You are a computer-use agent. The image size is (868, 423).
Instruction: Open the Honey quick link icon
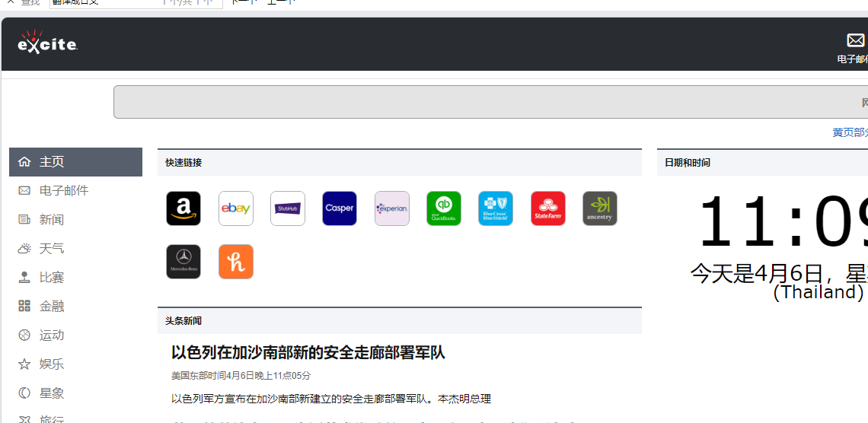(x=236, y=262)
